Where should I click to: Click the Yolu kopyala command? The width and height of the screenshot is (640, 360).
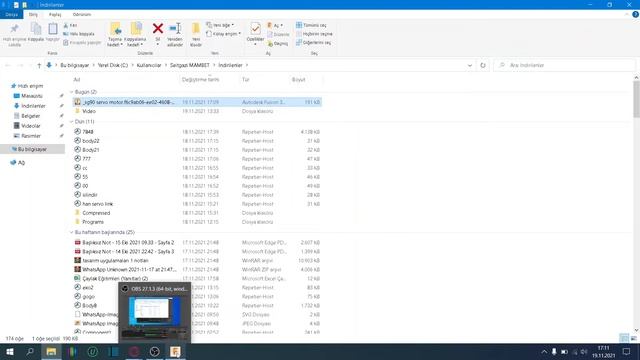79,34
